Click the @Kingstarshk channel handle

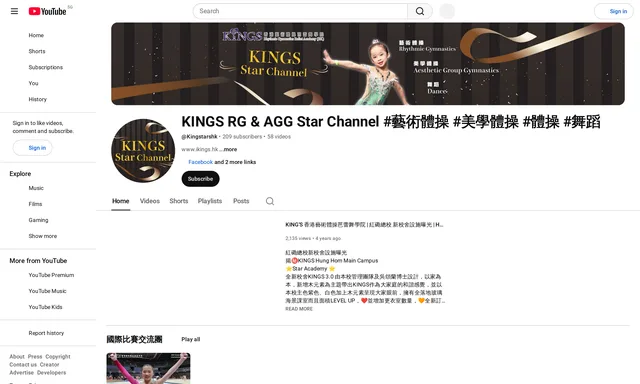199,137
